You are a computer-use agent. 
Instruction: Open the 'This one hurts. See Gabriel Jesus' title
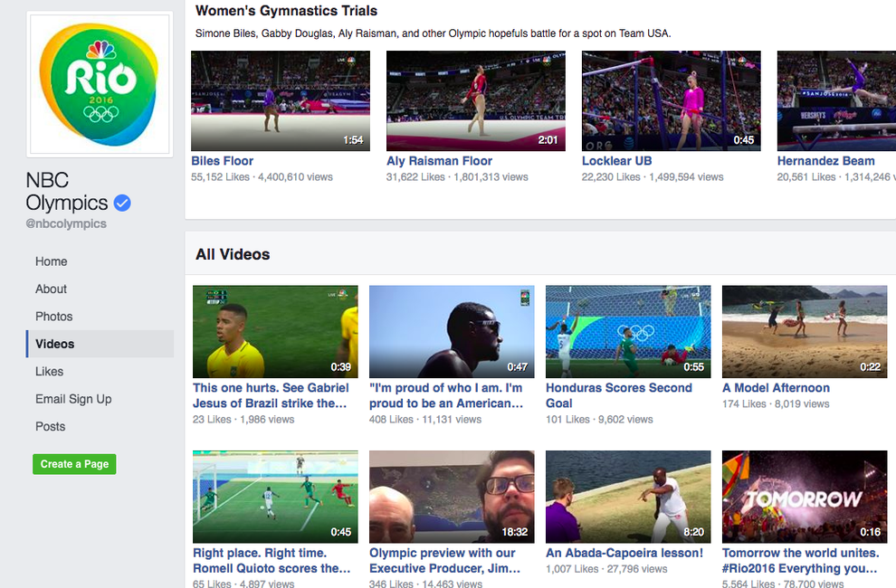pyautogui.click(x=271, y=395)
